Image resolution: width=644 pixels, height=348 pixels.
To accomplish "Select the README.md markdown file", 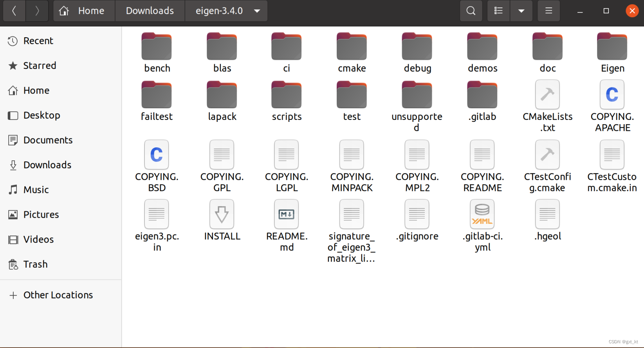I will coord(287,226).
